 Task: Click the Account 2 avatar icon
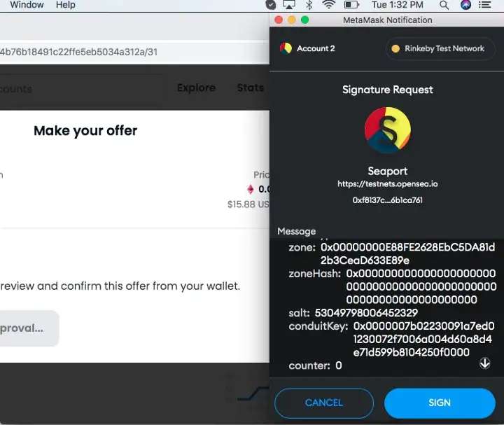click(x=286, y=48)
